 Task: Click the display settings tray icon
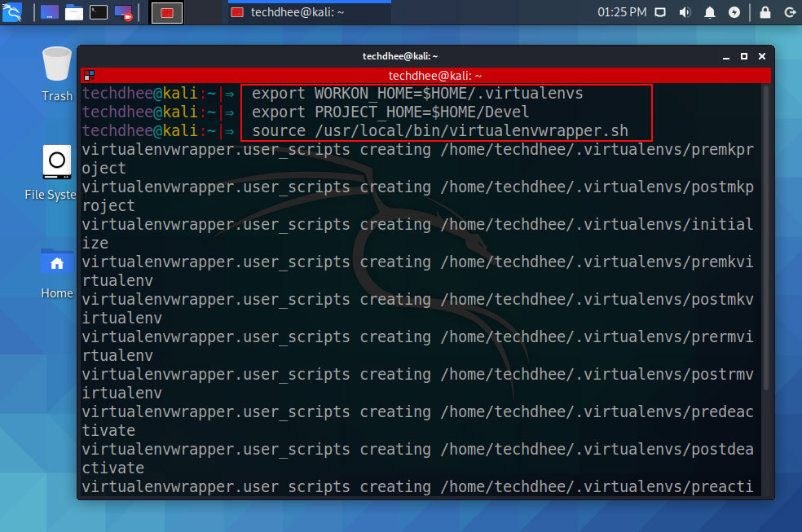coord(660,12)
